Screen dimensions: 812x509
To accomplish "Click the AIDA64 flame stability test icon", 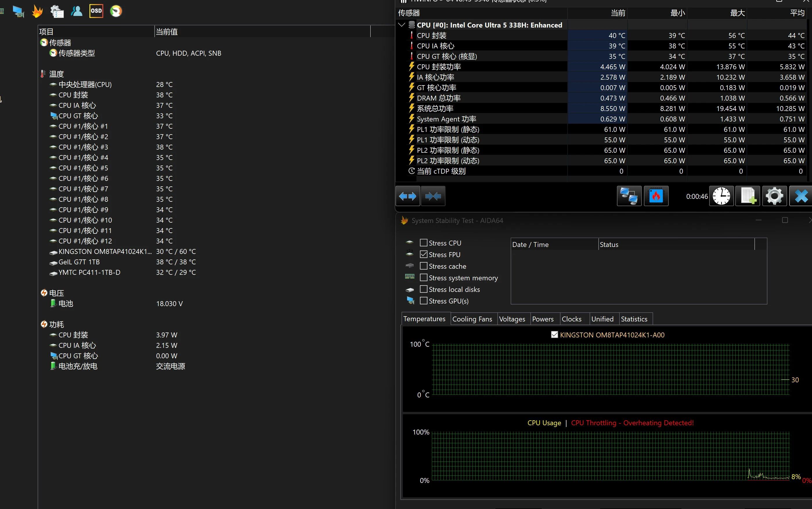I will coord(37,11).
